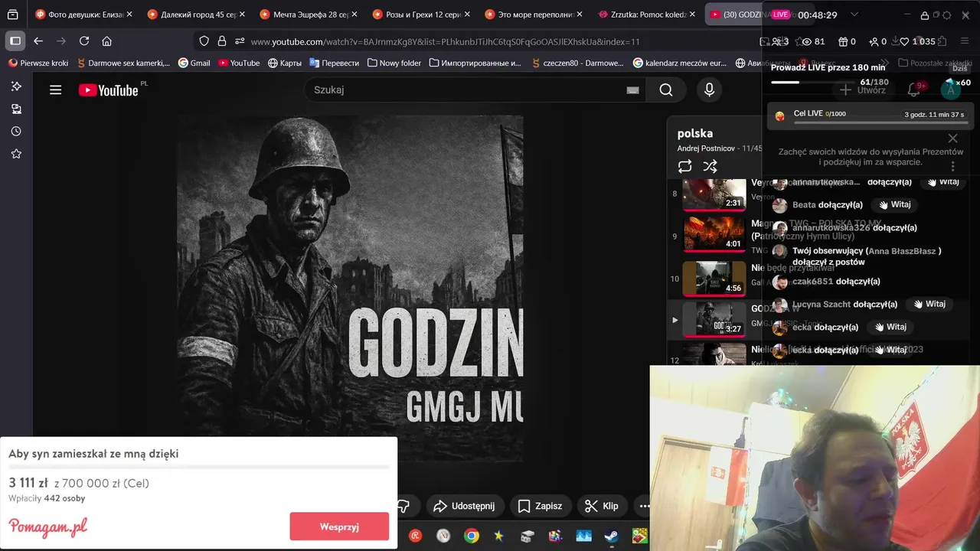
Task: Go back with browser back arrow
Action: (x=38, y=41)
